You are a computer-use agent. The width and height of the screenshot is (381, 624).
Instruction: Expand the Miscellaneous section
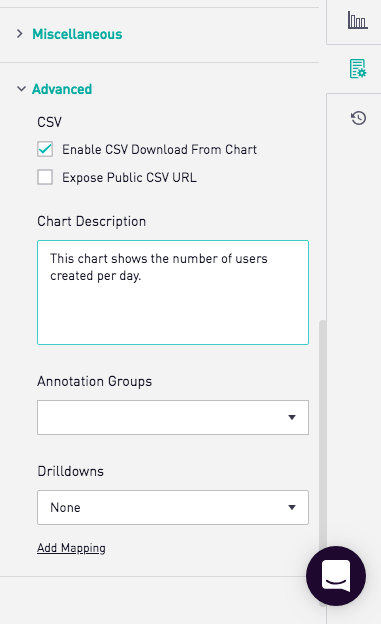click(77, 34)
